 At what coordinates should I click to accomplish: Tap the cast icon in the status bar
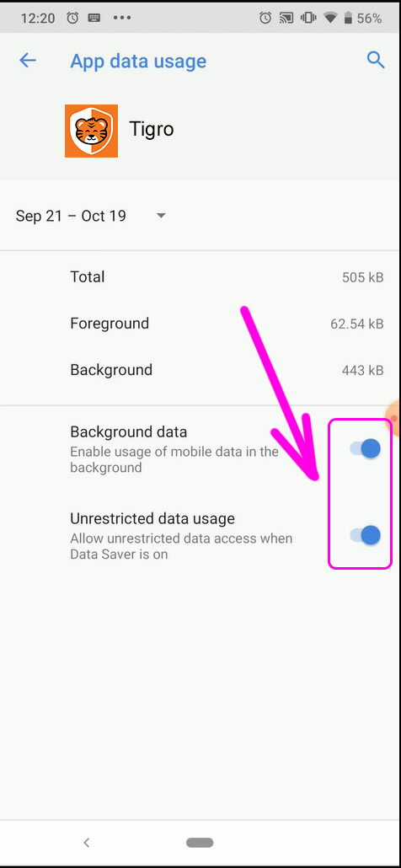(x=286, y=19)
